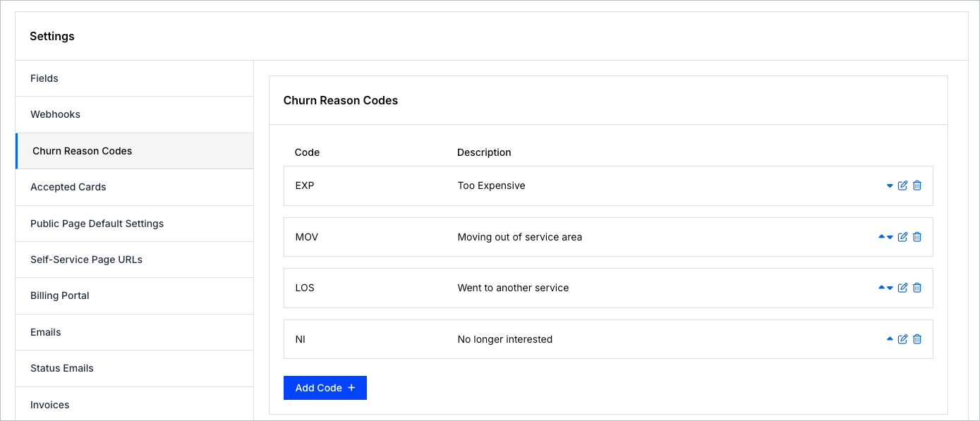Screen dimensions: 980x421
Task: Click the Churn Reason Codes panel heading
Action: [341, 100]
